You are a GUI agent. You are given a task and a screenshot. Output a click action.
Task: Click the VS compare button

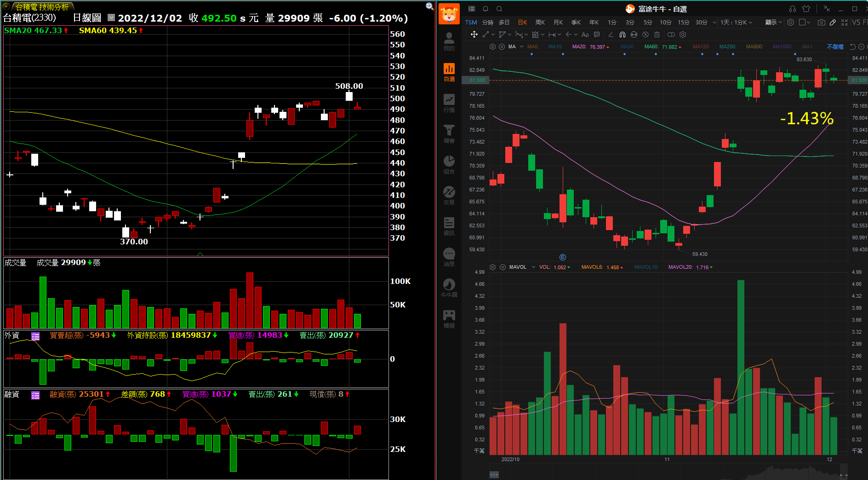[x=856, y=22]
